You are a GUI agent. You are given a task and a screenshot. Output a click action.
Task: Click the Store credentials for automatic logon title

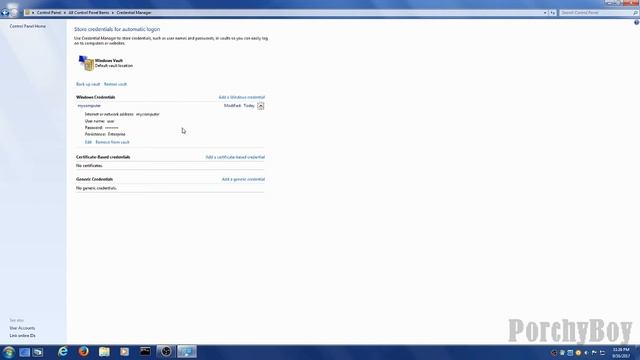(x=117, y=29)
